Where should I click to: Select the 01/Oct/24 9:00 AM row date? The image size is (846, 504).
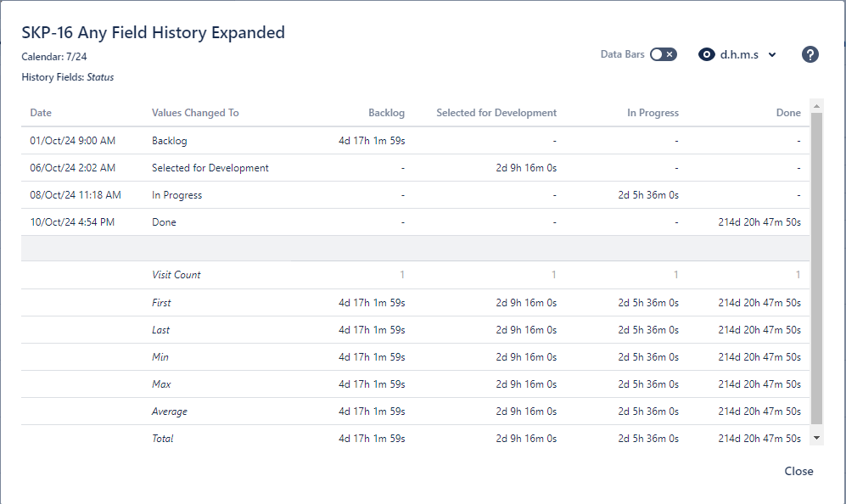click(72, 141)
